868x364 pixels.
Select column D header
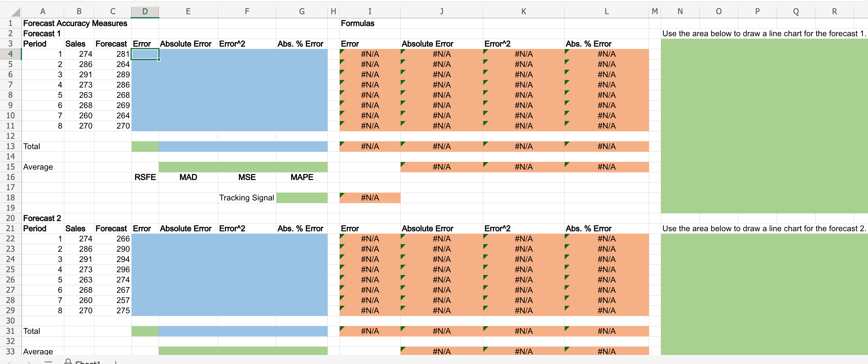tap(145, 11)
